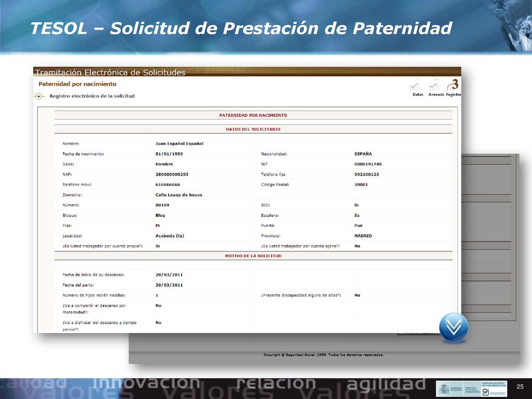Click the blue double-chevron down button
The image size is (532, 399).
454,327
